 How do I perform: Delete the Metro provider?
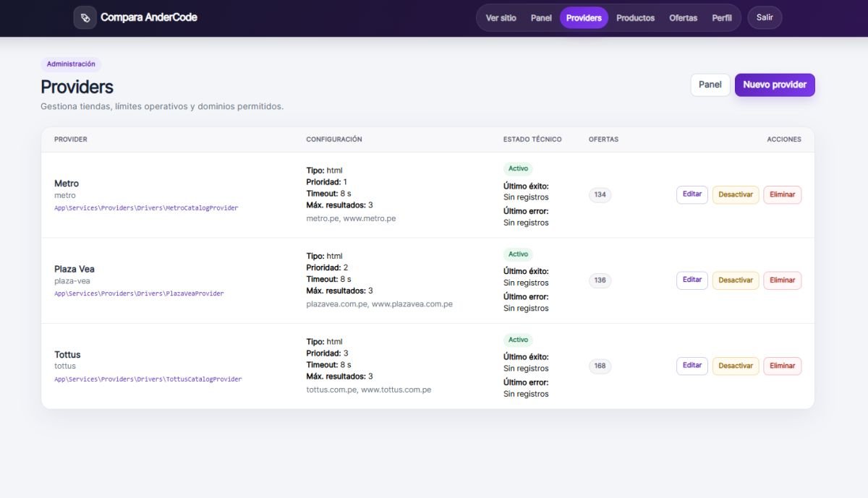[783, 194]
